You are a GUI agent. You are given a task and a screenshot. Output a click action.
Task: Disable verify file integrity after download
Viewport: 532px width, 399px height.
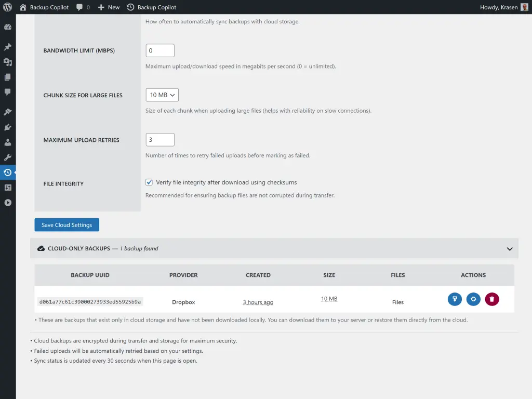coord(149,182)
